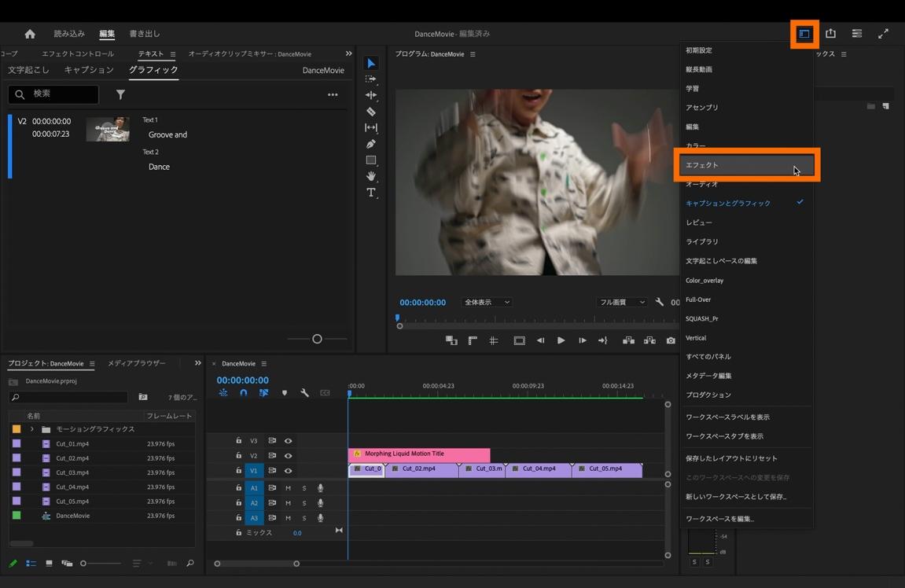Click the Text panel zoom slider
Image resolution: width=905 pixels, height=588 pixels.
317,339
